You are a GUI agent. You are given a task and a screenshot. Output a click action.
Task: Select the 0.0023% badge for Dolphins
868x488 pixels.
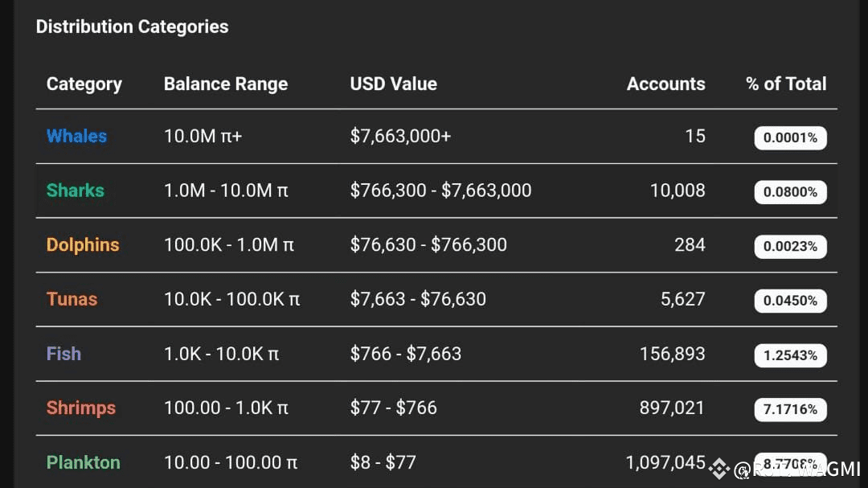pos(790,246)
